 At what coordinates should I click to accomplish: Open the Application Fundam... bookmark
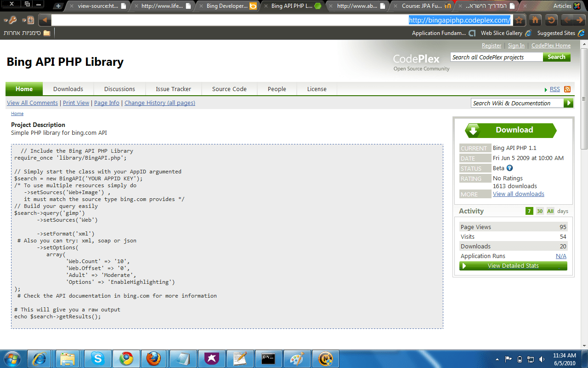443,33
